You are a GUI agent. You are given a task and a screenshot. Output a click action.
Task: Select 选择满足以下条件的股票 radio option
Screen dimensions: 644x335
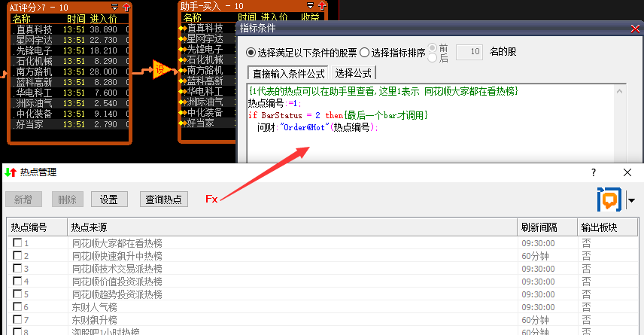tap(251, 53)
